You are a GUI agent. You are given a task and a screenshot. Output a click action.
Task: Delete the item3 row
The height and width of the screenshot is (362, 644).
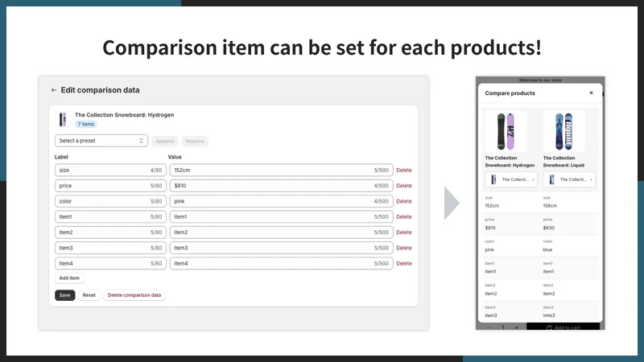(404, 248)
